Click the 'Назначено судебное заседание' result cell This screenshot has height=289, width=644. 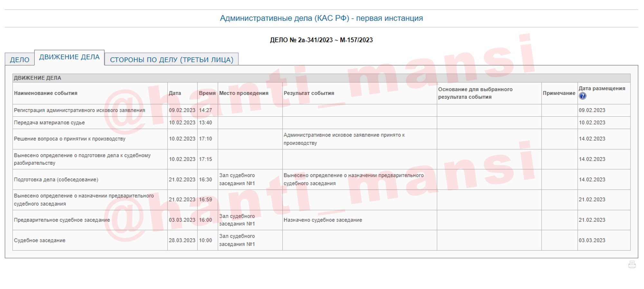tap(323, 220)
